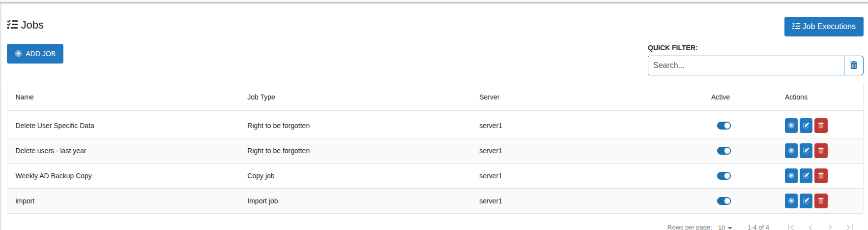Screen dimensions: 868x230
Task: Turn off Active switch for import job
Action: (723, 201)
